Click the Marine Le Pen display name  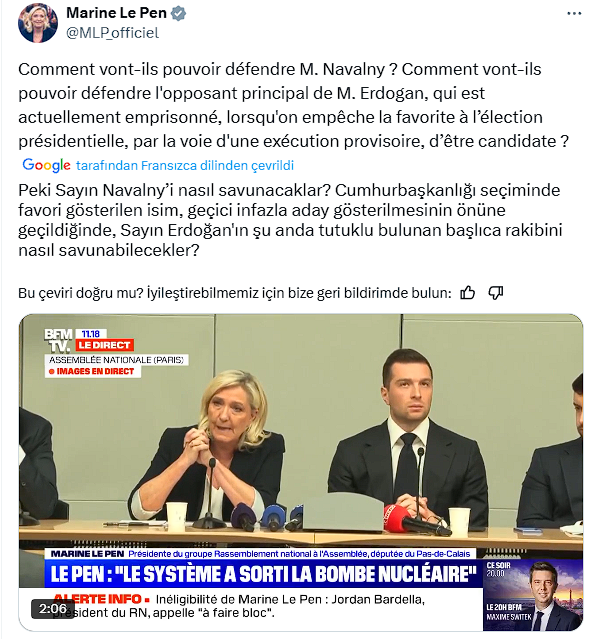117,13
